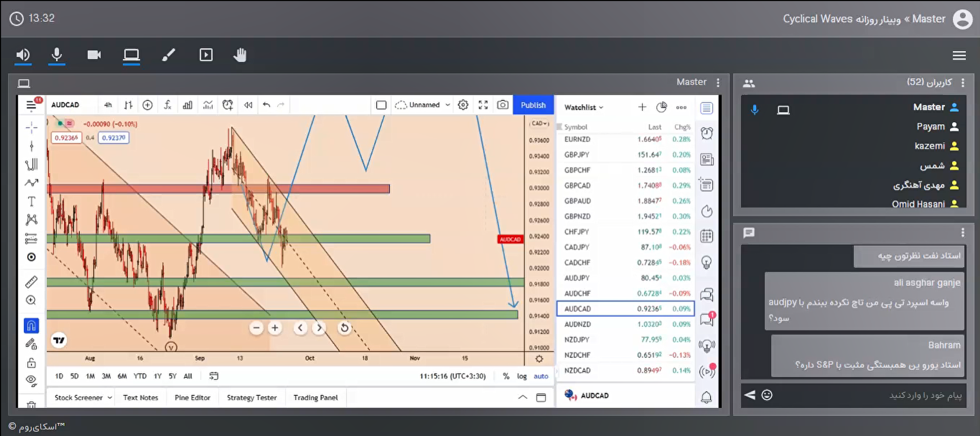Click the Indicators fx icon

tap(168, 105)
